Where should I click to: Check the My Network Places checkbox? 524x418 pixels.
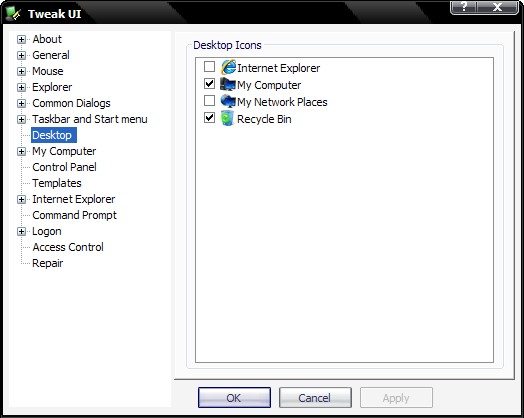coord(209,100)
